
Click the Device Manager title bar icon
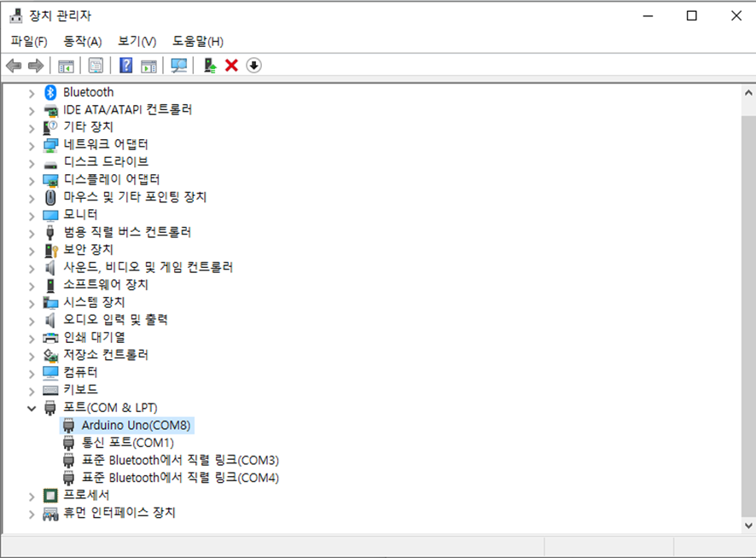(x=16, y=15)
